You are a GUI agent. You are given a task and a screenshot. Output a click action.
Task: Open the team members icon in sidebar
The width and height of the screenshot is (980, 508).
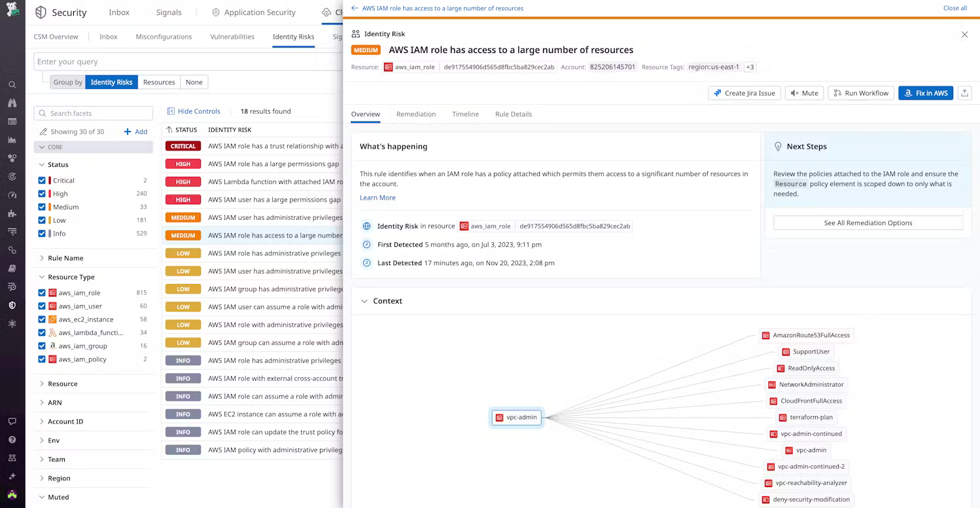click(x=12, y=458)
